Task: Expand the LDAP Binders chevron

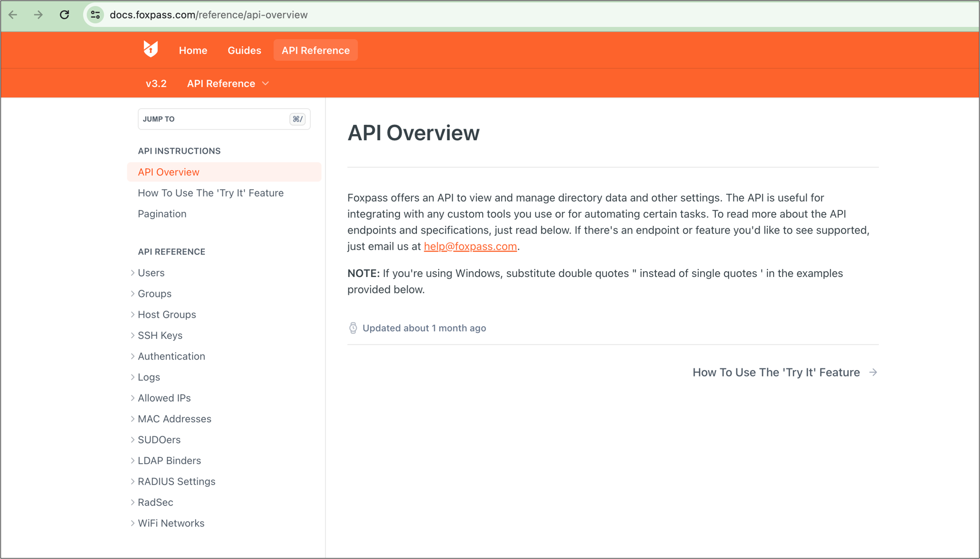Action: 133,461
